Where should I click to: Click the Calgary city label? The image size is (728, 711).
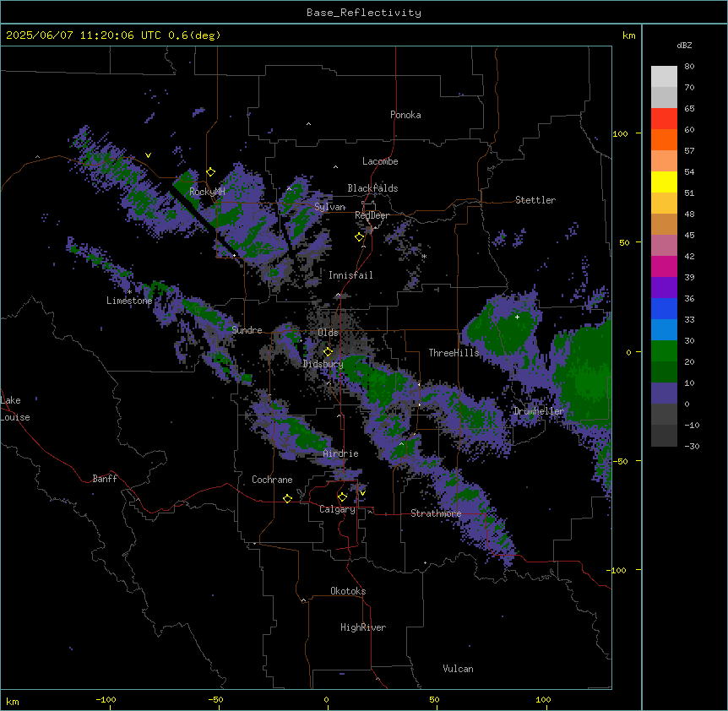coord(337,509)
